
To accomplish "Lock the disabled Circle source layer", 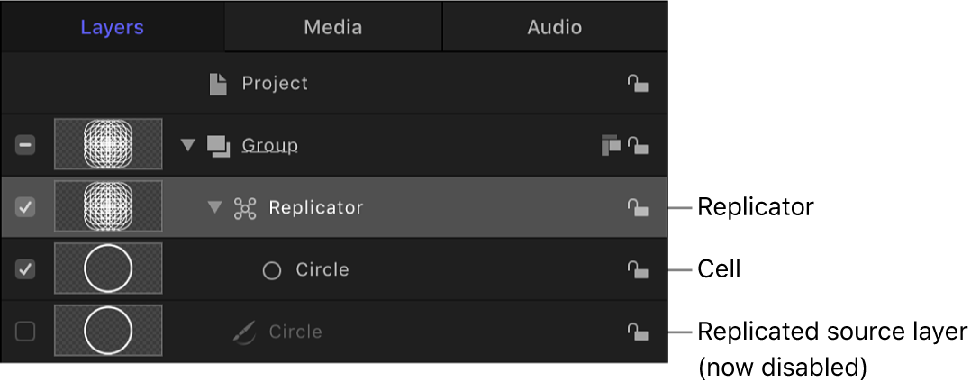I will (x=638, y=332).
